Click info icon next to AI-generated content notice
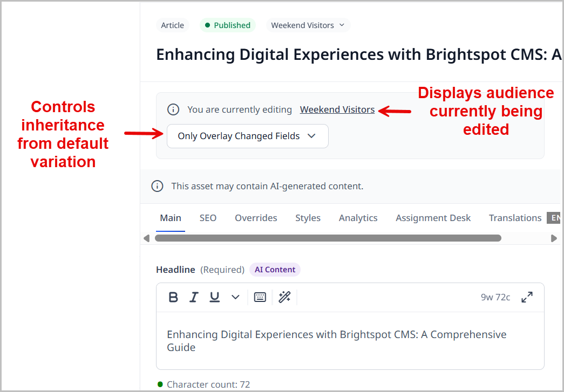 coord(157,185)
